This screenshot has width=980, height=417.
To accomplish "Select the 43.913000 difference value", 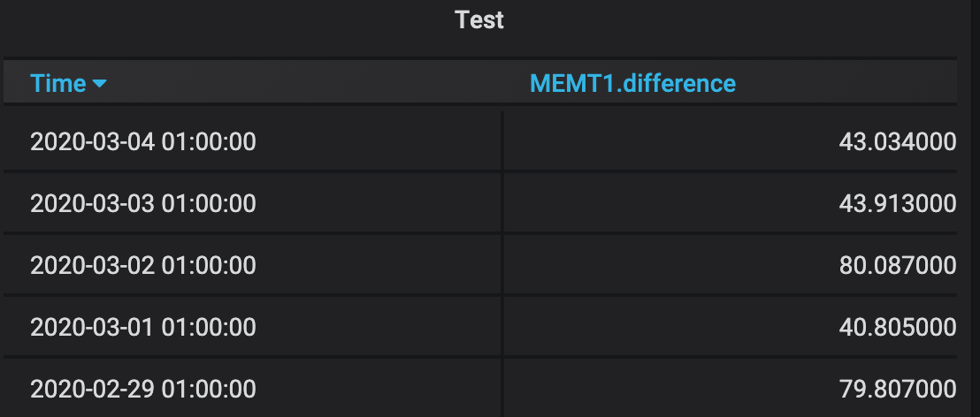I will (x=897, y=203).
